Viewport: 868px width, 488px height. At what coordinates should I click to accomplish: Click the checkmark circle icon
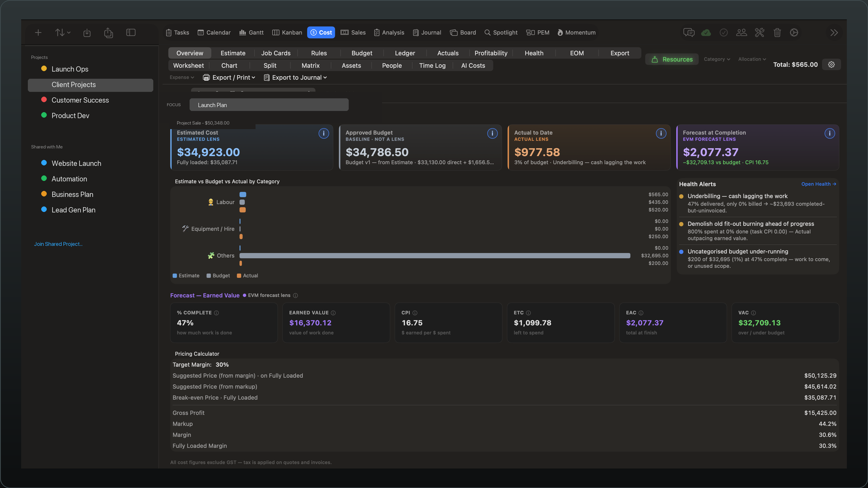[724, 32]
